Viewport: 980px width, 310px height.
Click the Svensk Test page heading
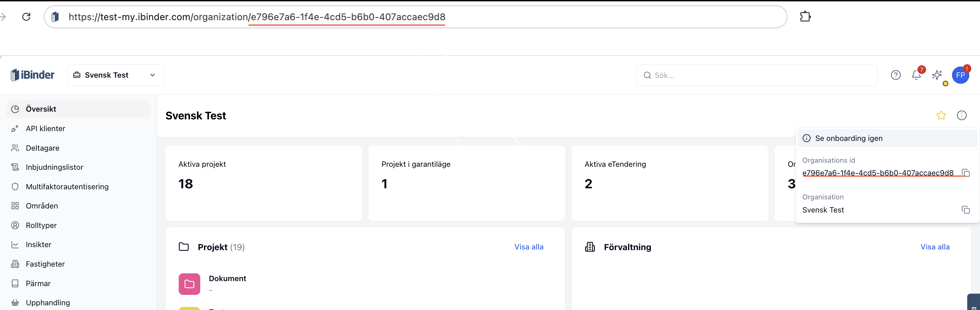coord(196,115)
